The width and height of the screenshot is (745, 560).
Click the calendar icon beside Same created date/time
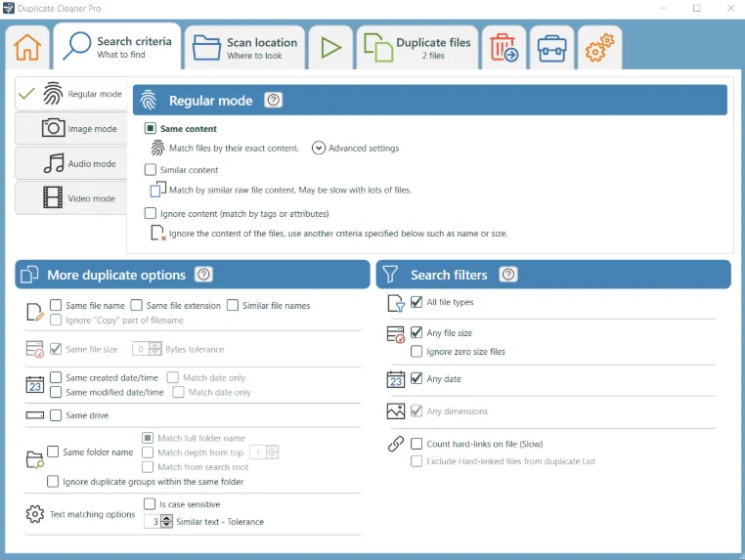pyautogui.click(x=34, y=384)
